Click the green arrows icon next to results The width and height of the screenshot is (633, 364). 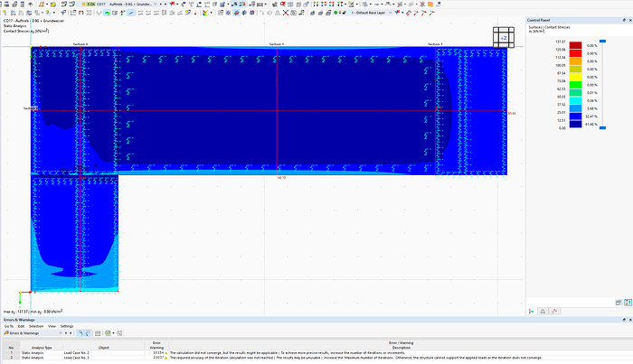pos(122,13)
